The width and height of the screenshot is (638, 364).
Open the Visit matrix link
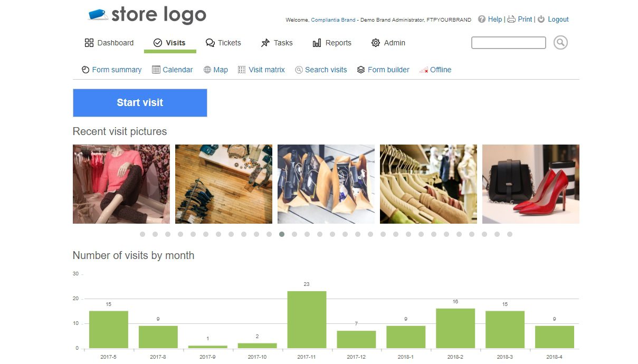pyautogui.click(x=266, y=70)
